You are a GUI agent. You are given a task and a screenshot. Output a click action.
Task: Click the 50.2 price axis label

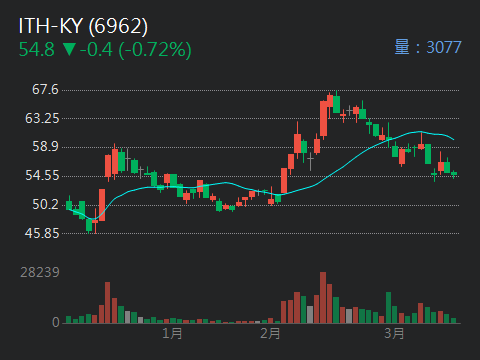[45, 204]
